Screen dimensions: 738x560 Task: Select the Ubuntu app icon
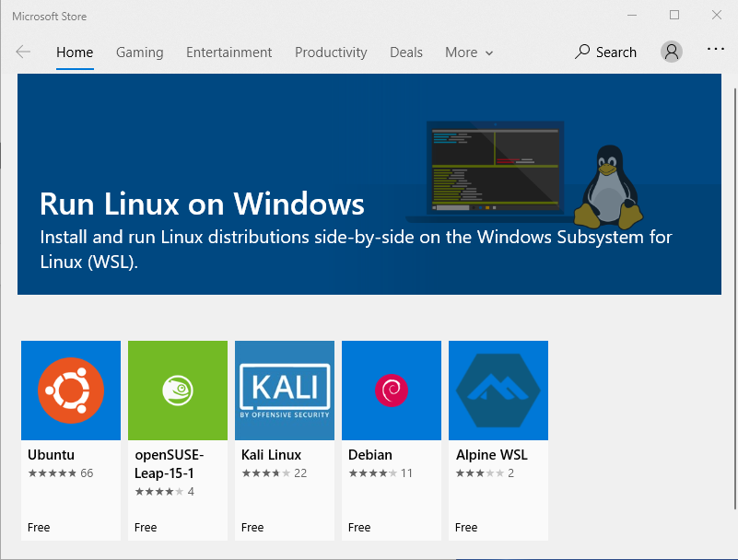tap(70, 390)
